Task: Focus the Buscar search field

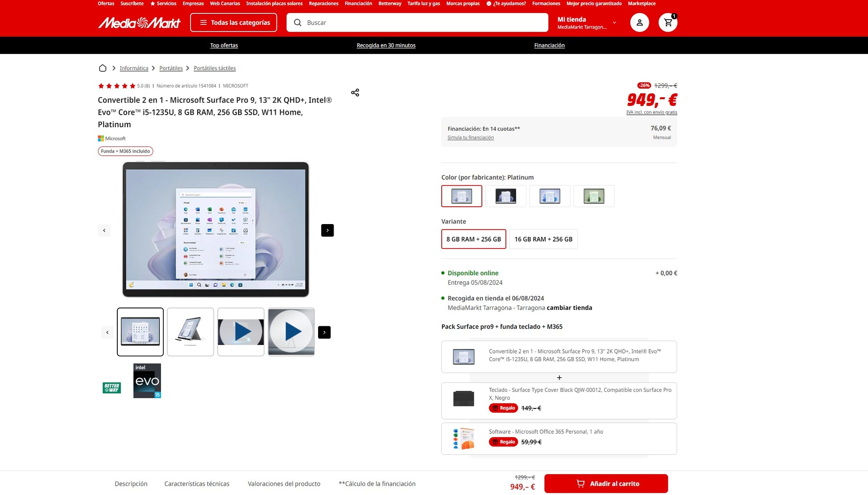Action: point(417,22)
